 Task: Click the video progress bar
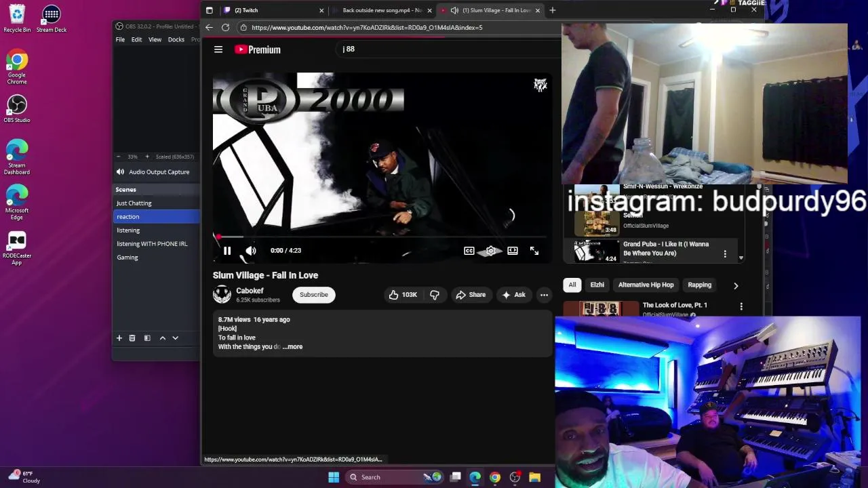pos(382,237)
